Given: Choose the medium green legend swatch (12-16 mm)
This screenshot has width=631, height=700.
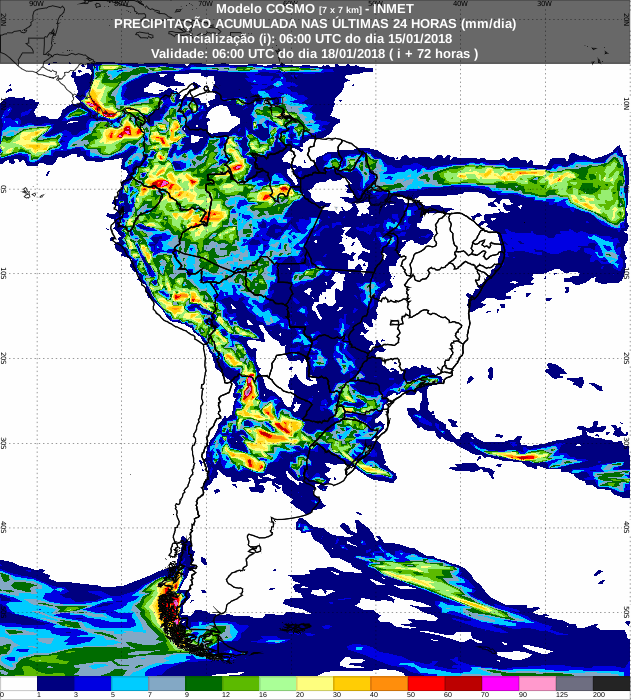Looking at the screenshot, I should (x=241, y=683).
